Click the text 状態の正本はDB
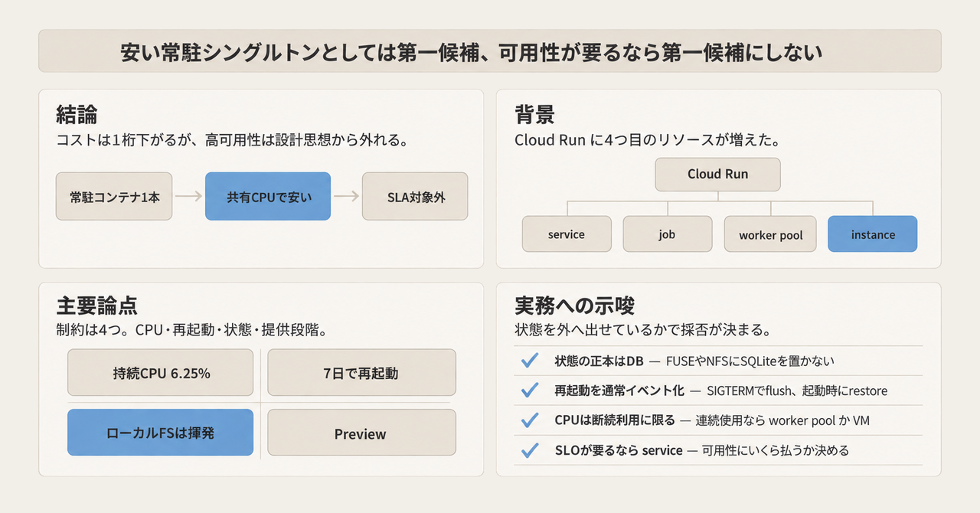 tap(599, 361)
